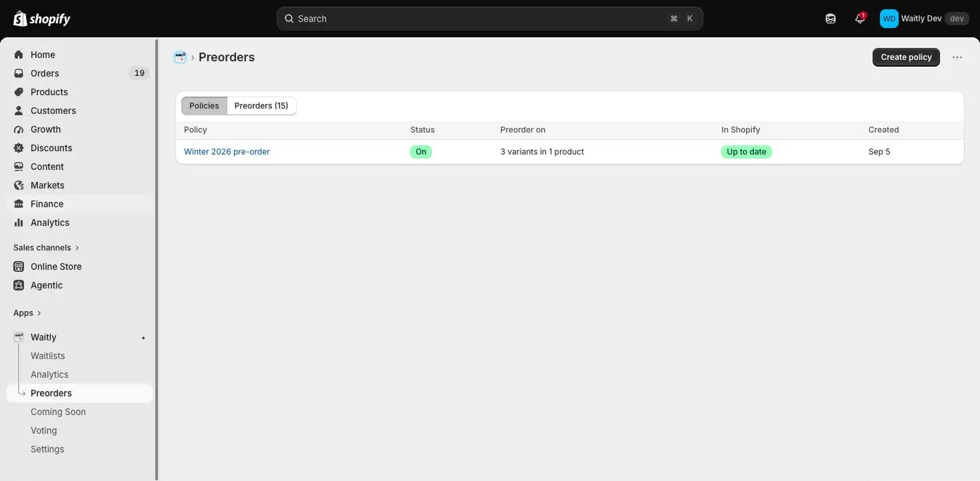The height and width of the screenshot is (481, 980).
Task: Switch to the Preorders (15) tab
Action: (261, 106)
